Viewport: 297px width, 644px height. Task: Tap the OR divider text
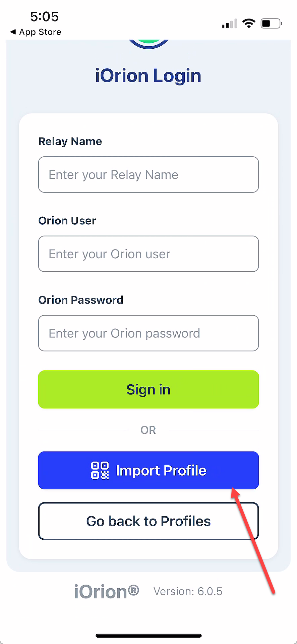pos(148,430)
